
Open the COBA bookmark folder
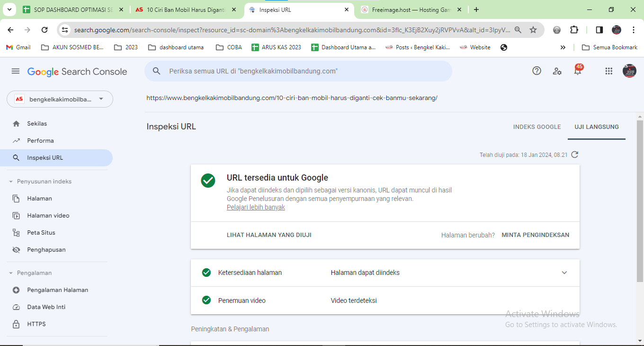(229, 47)
